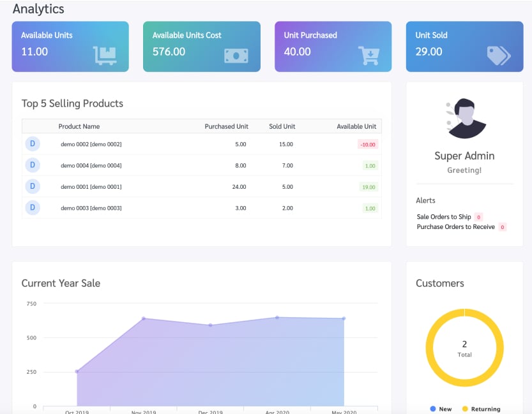Click the Super Admin name text

tap(464, 156)
